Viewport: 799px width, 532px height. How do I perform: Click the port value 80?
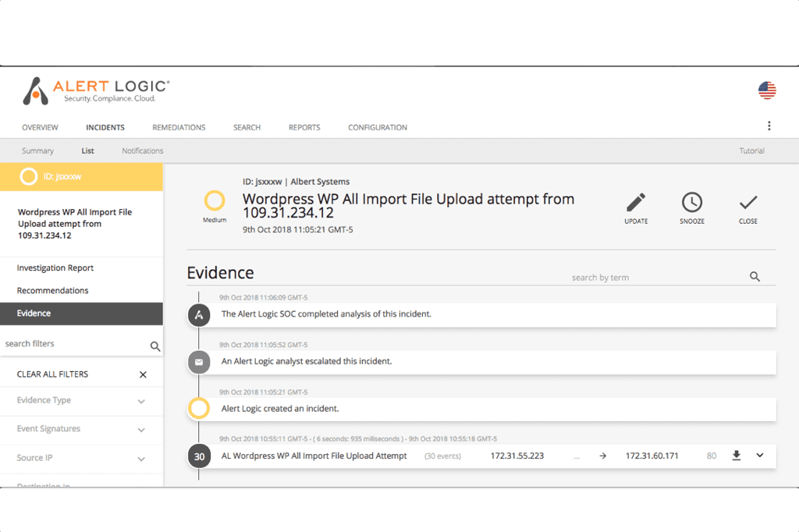click(x=712, y=456)
